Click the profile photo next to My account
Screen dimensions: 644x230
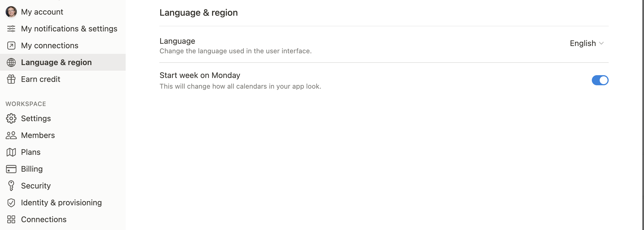(x=11, y=12)
